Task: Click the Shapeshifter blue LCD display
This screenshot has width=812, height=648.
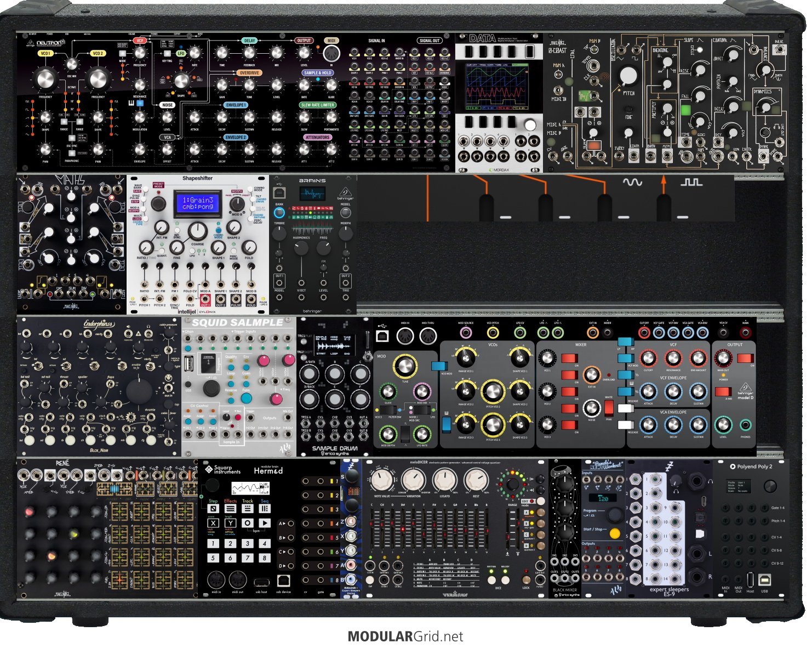Action: pyautogui.click(x=197, y=202)
